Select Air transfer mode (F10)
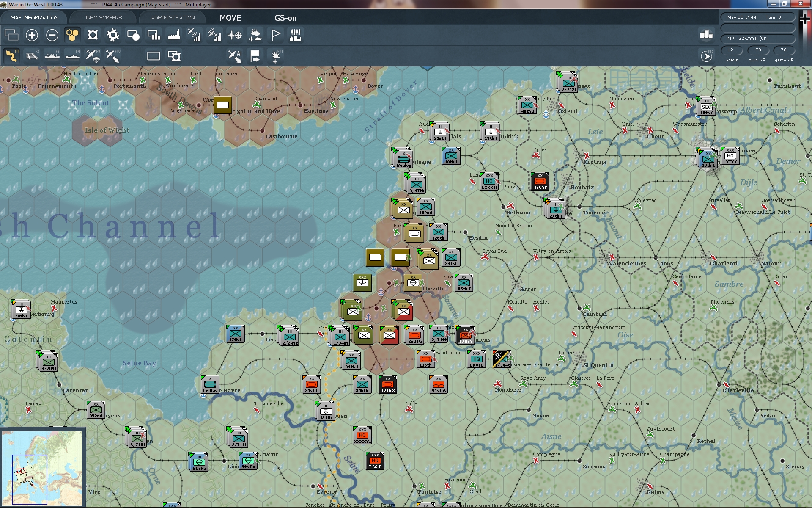812x508 pixels. (113, 56)
